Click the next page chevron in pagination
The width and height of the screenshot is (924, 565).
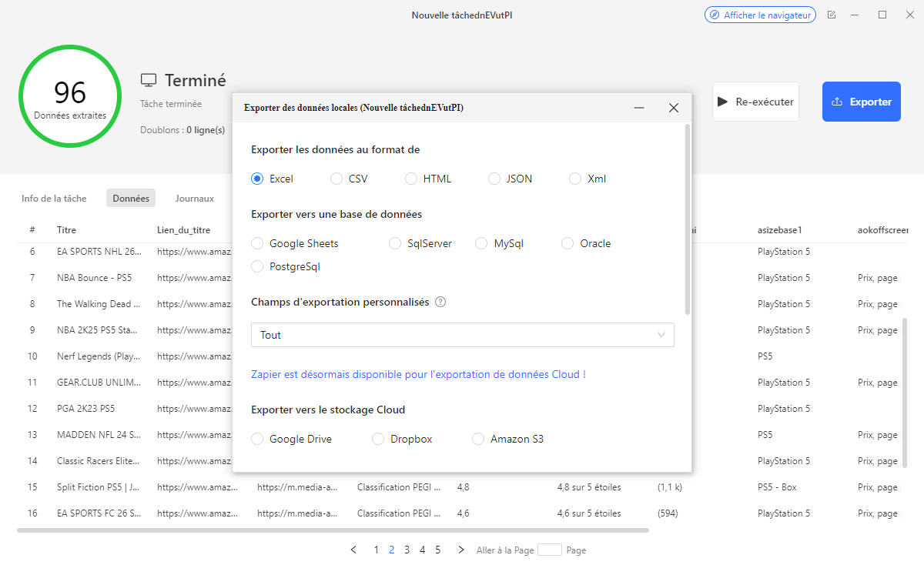(x=460, y=550)
